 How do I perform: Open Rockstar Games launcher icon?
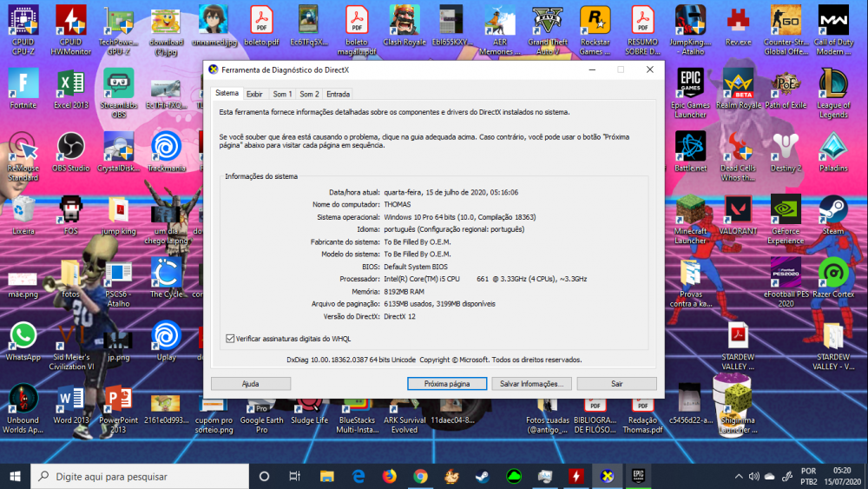coord(595,30)
